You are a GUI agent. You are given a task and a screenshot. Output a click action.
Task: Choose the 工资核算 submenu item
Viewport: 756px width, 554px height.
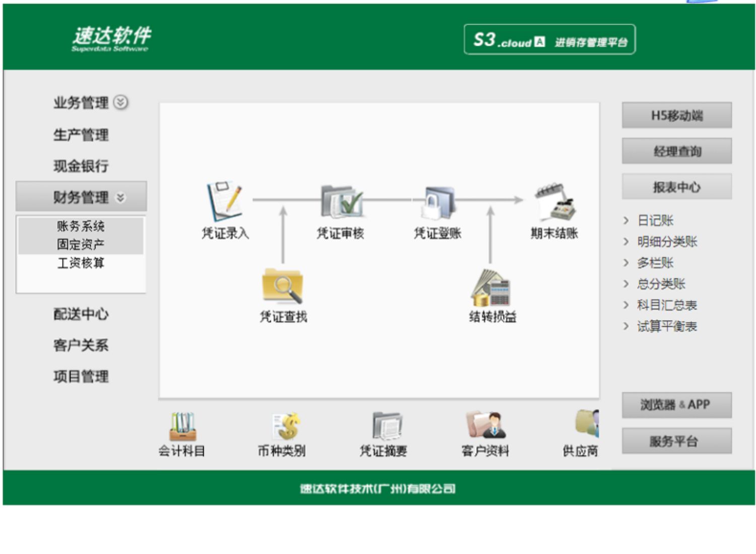coord(81,263)
